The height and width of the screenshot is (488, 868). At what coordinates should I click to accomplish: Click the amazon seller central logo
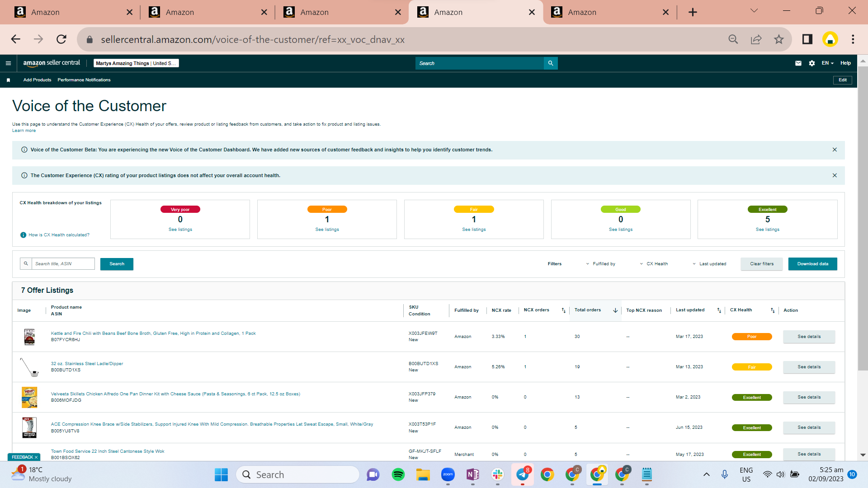(x=52, y=63)
